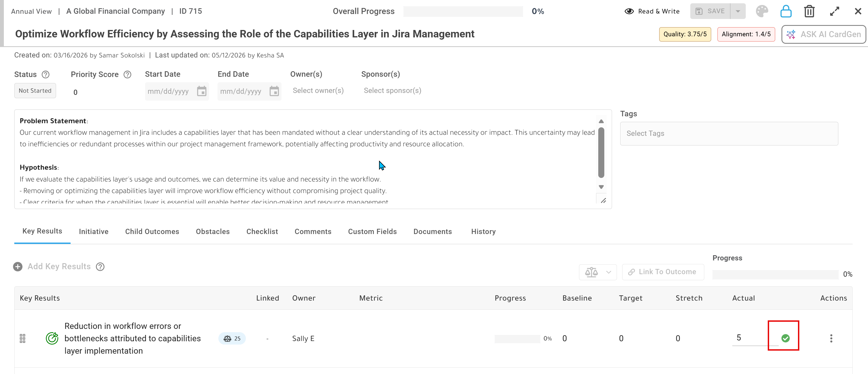Open the Start Date calendar icon
The image size is (868, 374).
tap(202, 91)
